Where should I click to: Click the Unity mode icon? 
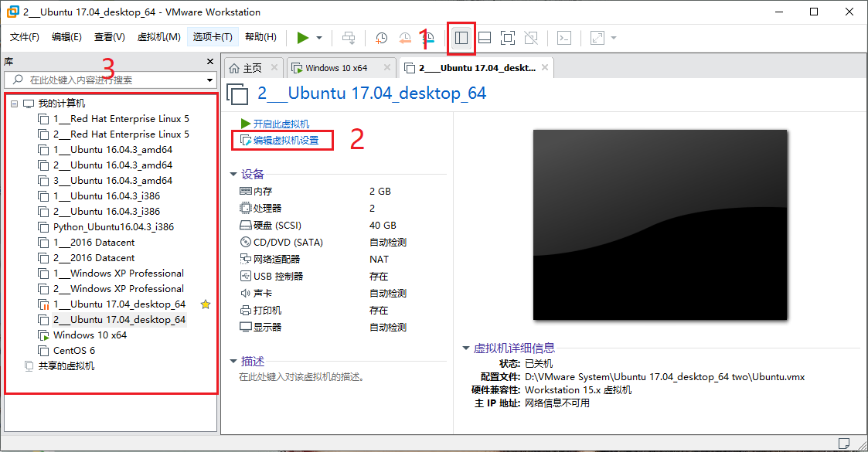pyautogui.click(x=531, y=37)
